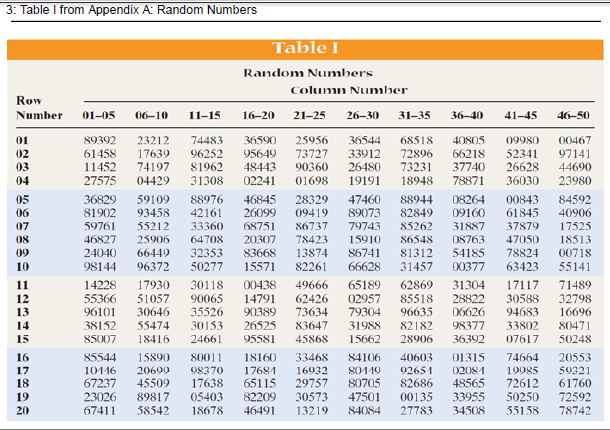Click the value '90360' in row 03
Screen dimensions: 610x430
312,167
